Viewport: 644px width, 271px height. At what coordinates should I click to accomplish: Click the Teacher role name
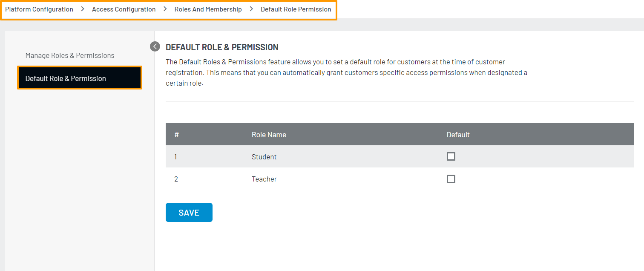(x=264, y=179)
